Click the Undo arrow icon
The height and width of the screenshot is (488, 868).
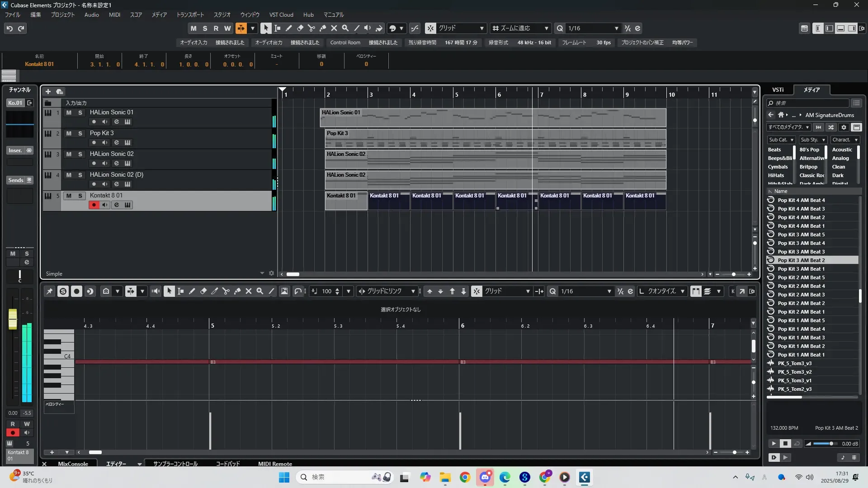click(9, 28)
